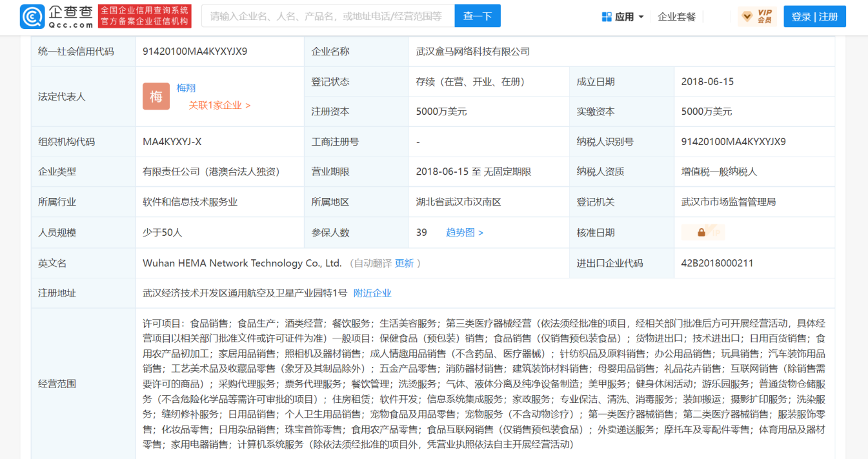Viewport: 868px width, 459px height.
Task: Open the 应用 dropdown menu
Action: click(x=623, y=17)
